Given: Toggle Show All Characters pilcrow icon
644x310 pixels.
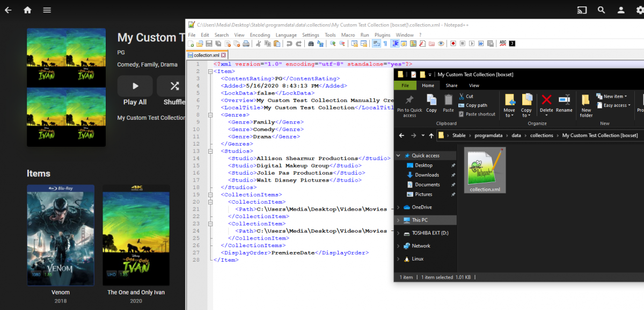Looking at the screenshot, I should pyautogui.click(x=385, y=44).
